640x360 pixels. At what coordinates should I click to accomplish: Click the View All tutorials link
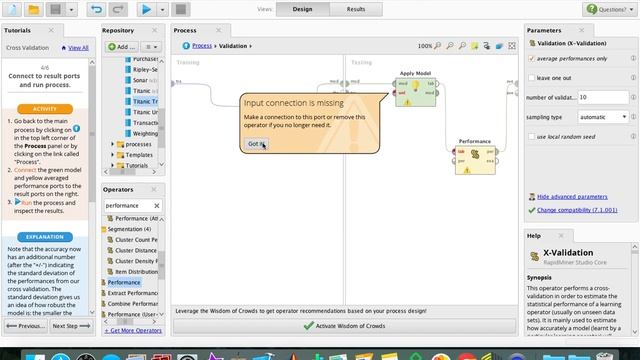click(78, 48)
